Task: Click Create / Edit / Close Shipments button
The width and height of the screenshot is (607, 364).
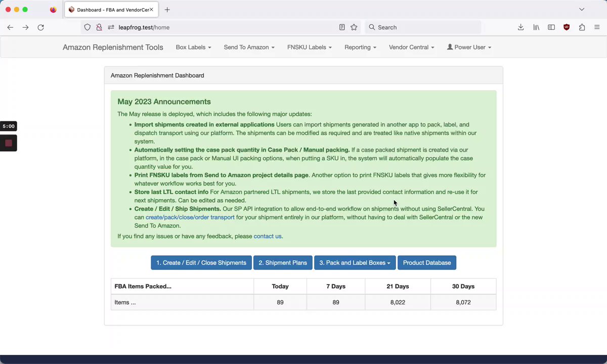Action: tap(201, 263)
